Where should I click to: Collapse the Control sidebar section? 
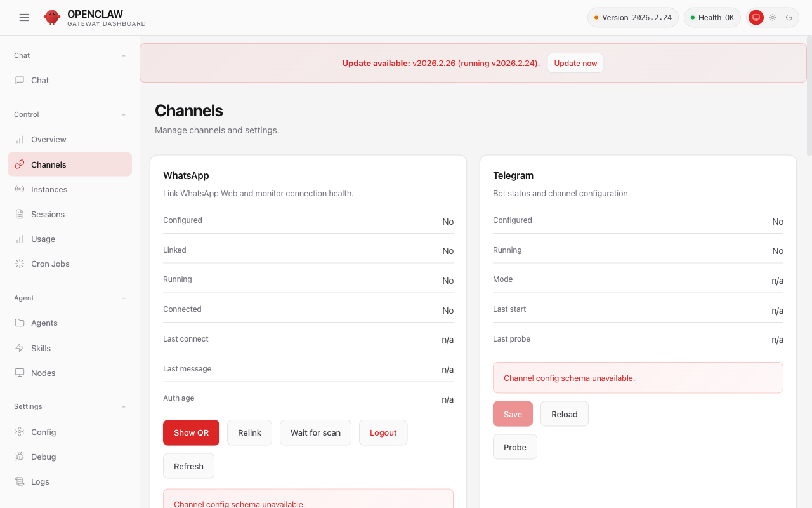click(x=124, y=115)
